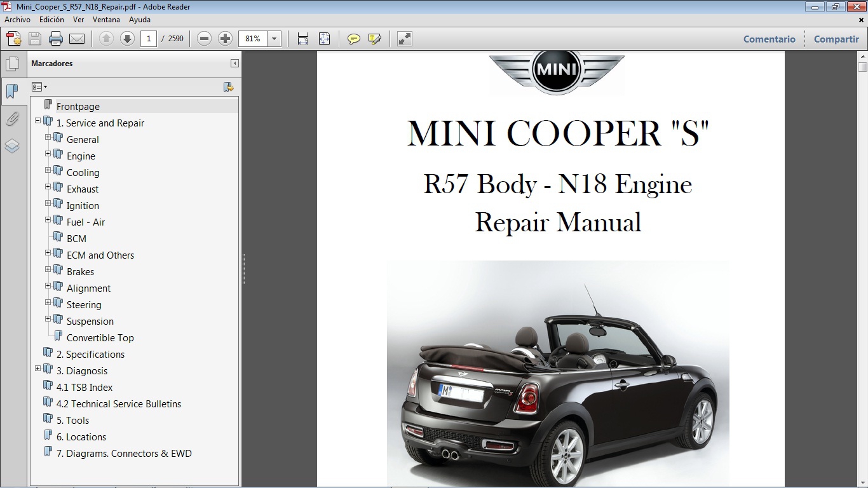
Task: Select the Bookmarks panel icon
Action: pos(13,91)
